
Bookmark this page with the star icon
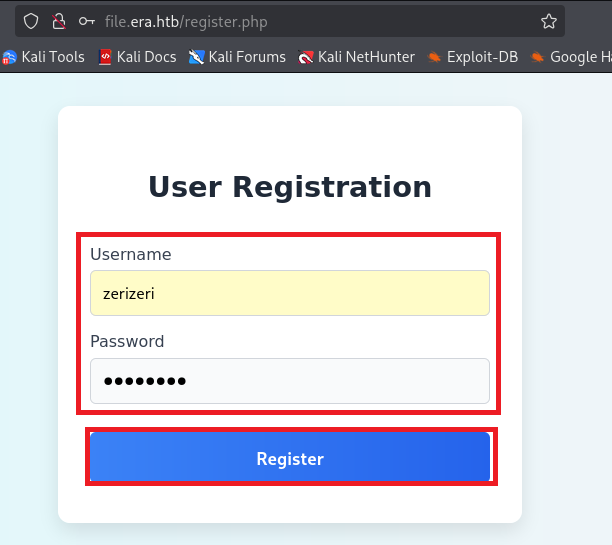pos(548,21)
